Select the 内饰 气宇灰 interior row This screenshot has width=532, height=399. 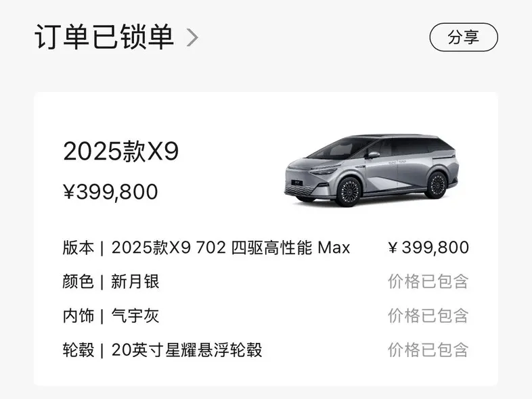pyautogui.click(x=265, y=316)
